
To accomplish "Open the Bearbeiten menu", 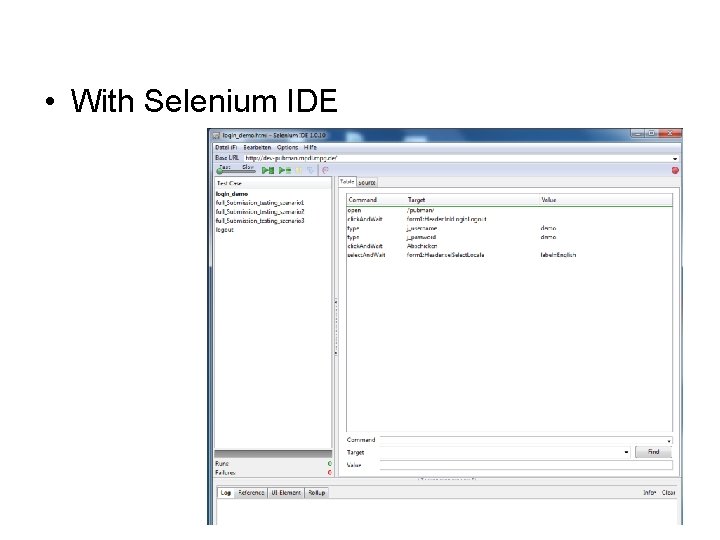I will click(257, 147).
